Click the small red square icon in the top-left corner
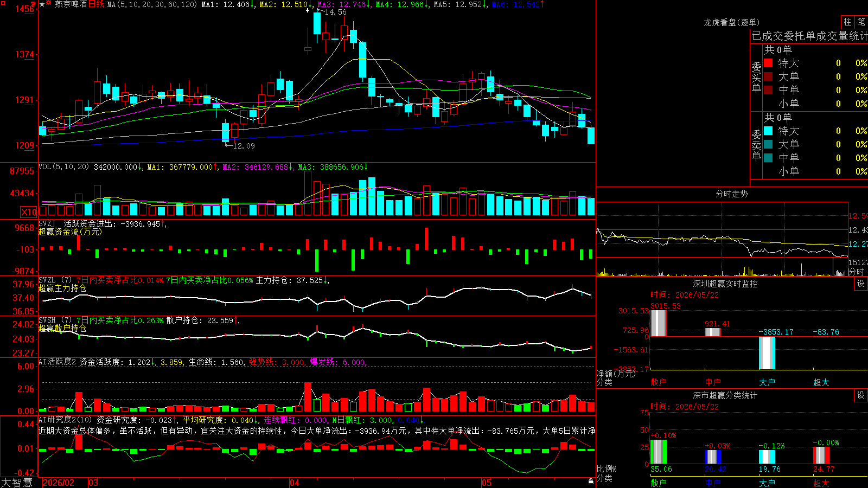The width and height of the screenshot is (868, 488). click(2, 2)
